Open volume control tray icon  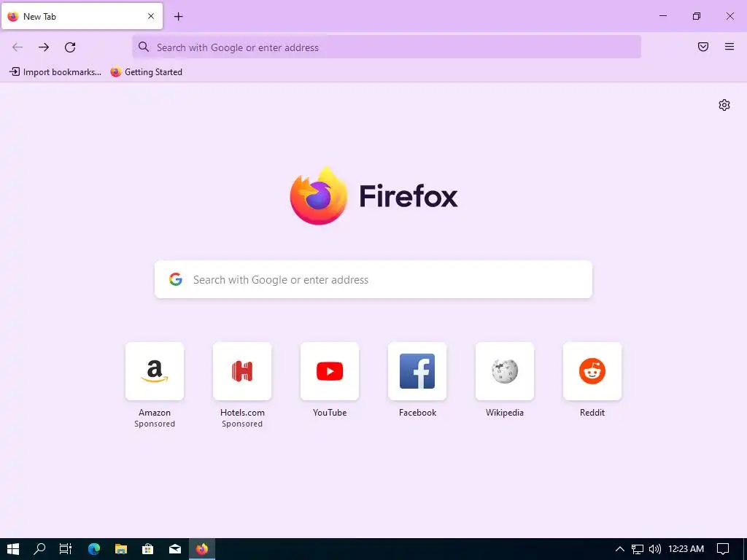click(x=655, y=549)
